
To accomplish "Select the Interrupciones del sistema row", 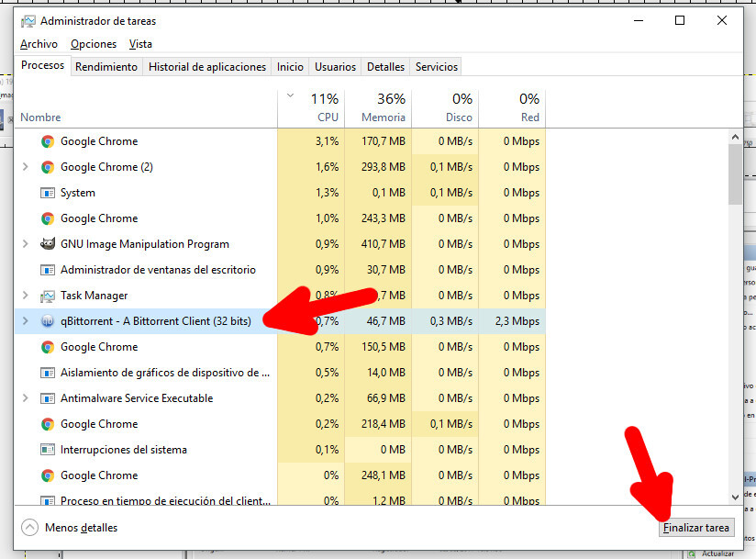I will click(280, 450).
